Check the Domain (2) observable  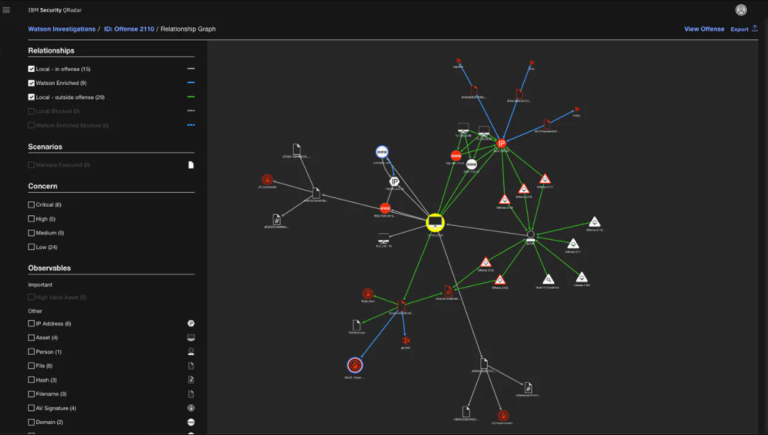click(x=31, y=422)
